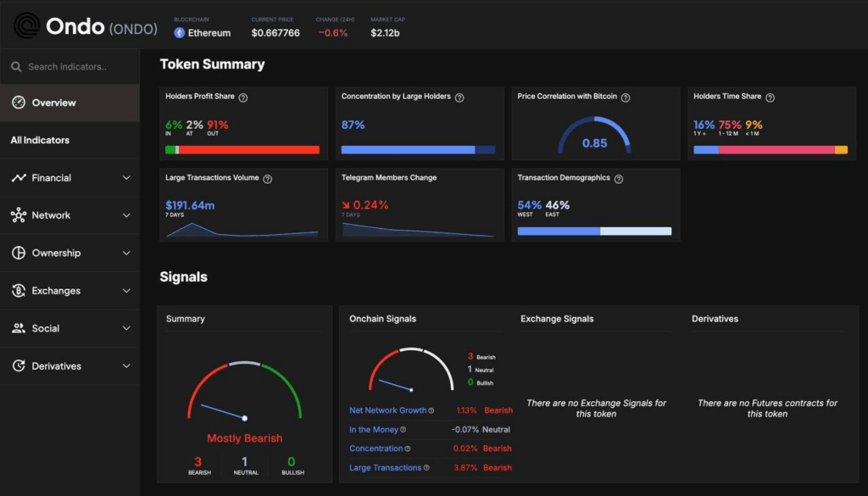Click the Ondo logo icon

[26, 25]
